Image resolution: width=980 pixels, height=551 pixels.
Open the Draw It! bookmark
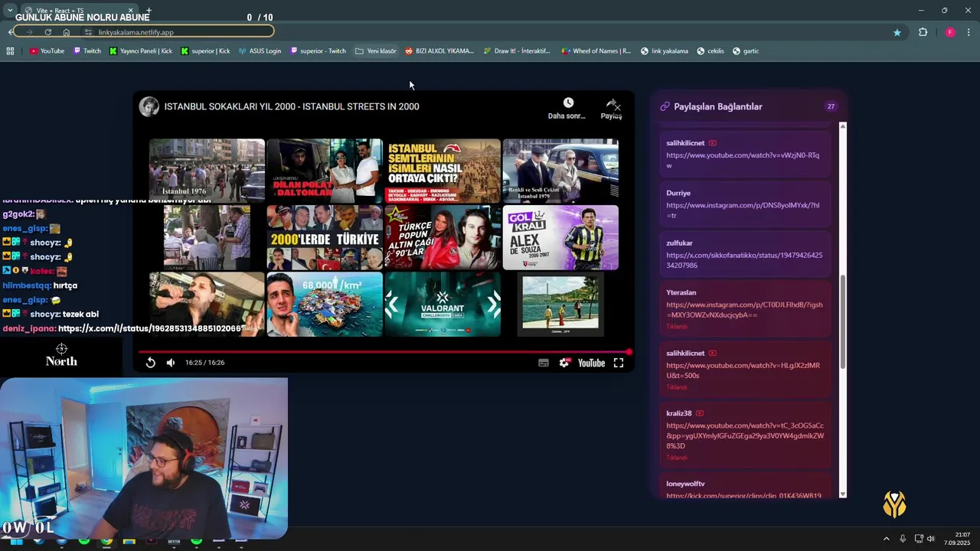pos(517,51)
